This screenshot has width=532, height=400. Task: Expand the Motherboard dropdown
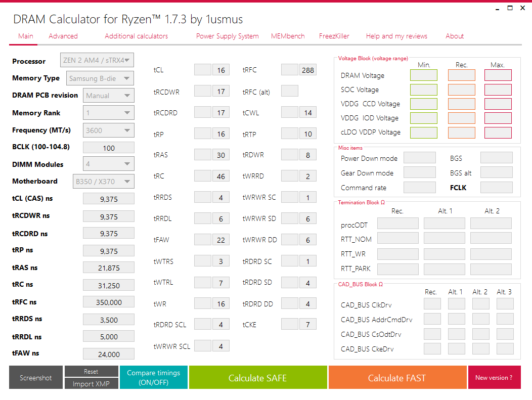point(104,181)
